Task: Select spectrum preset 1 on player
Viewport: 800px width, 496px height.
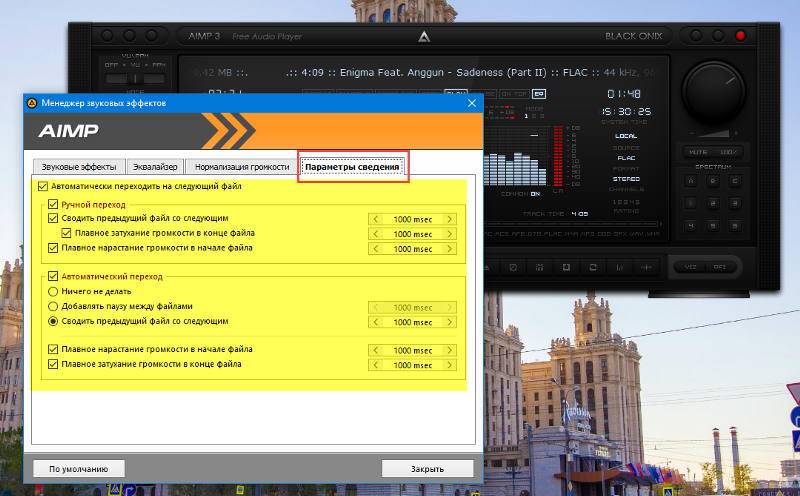Action: click(x=691, y=203)
